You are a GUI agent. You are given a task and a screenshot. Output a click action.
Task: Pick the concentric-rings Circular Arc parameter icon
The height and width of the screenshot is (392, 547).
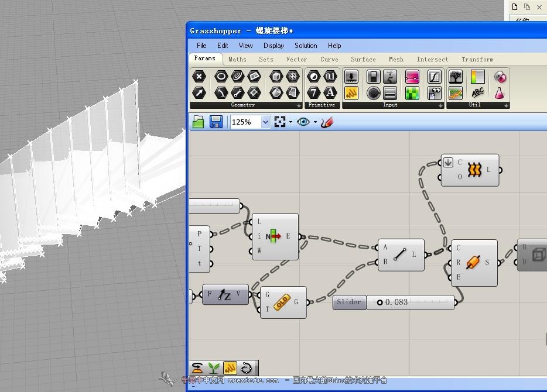(x=238, y=76)
